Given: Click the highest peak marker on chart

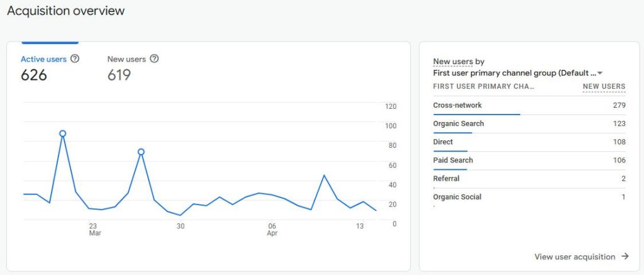Looking at the screenshot, I should click(x=62, y=133).
